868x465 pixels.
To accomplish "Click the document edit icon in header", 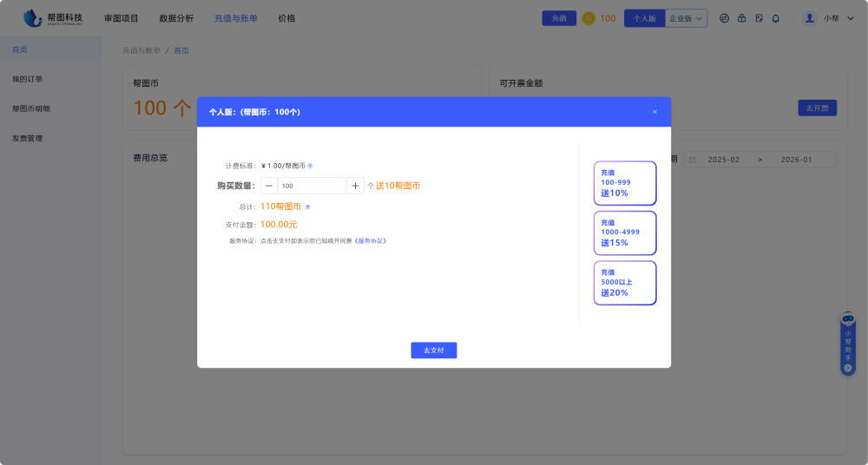I will click(x=759, y=18).
